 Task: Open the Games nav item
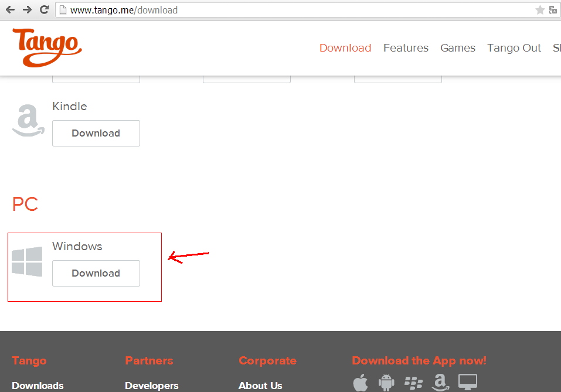point(458,48)
